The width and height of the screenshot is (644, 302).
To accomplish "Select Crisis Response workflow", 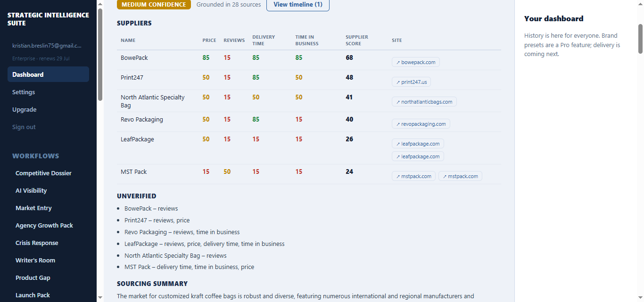I will (37, 243).
